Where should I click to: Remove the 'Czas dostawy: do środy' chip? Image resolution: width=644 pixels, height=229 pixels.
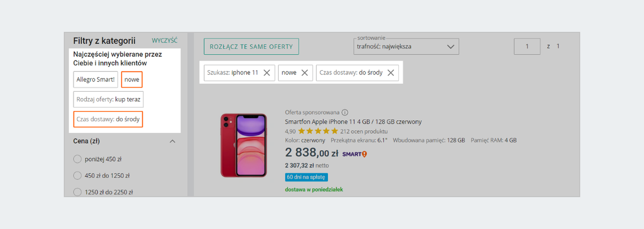point(391,73)
